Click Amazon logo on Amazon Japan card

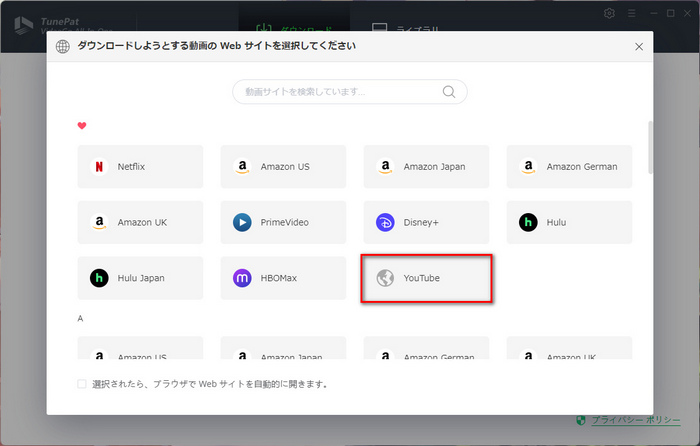point(385,167)
